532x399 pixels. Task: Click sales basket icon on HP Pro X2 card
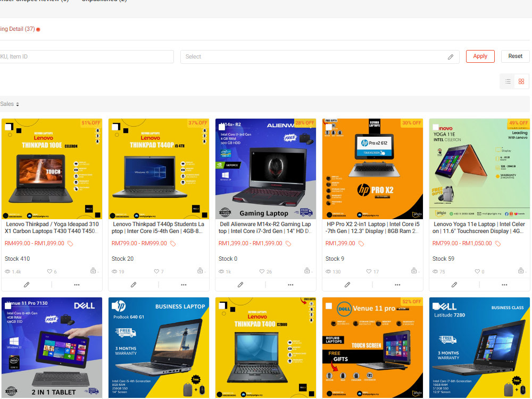click(x=413, y=271)
